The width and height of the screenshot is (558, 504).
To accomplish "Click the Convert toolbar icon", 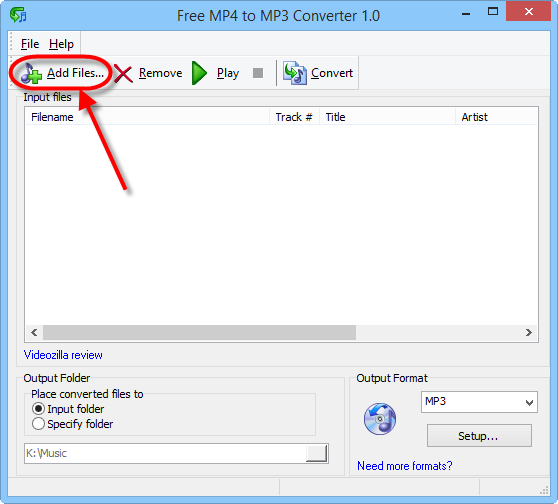I will tap(295, 73).
